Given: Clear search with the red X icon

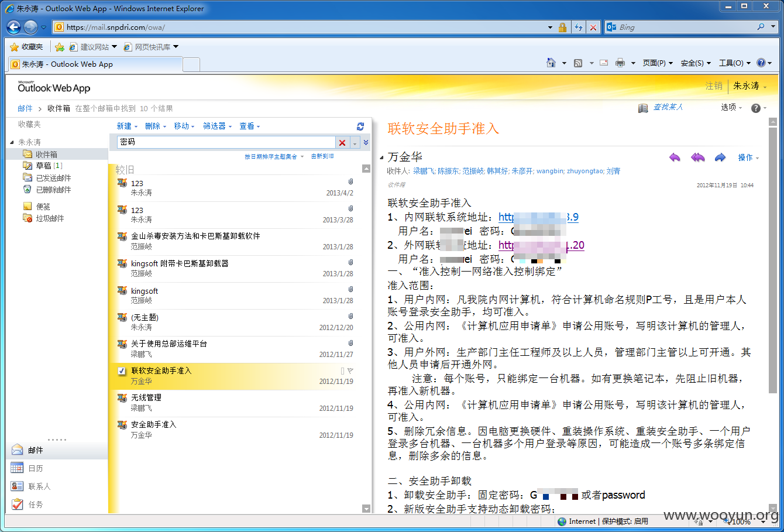Looking at the screenshot, I should (342, 143).
